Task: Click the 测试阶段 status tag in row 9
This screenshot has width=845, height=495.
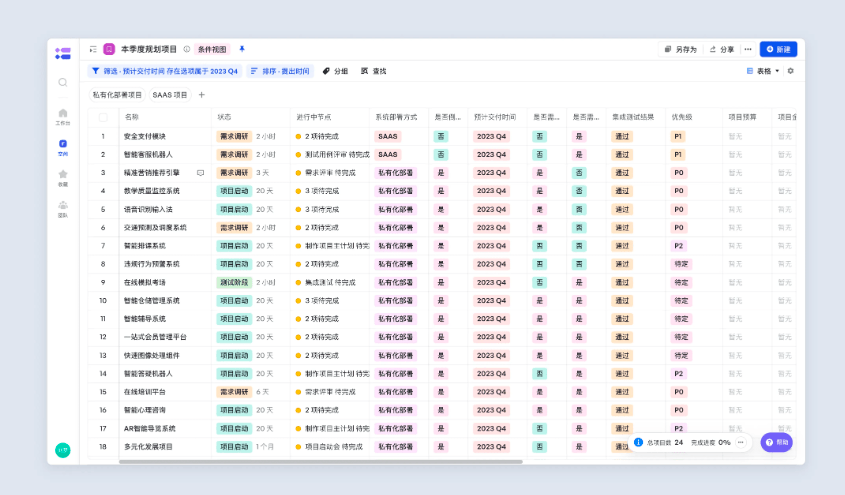Action: [x=234, y=282]
